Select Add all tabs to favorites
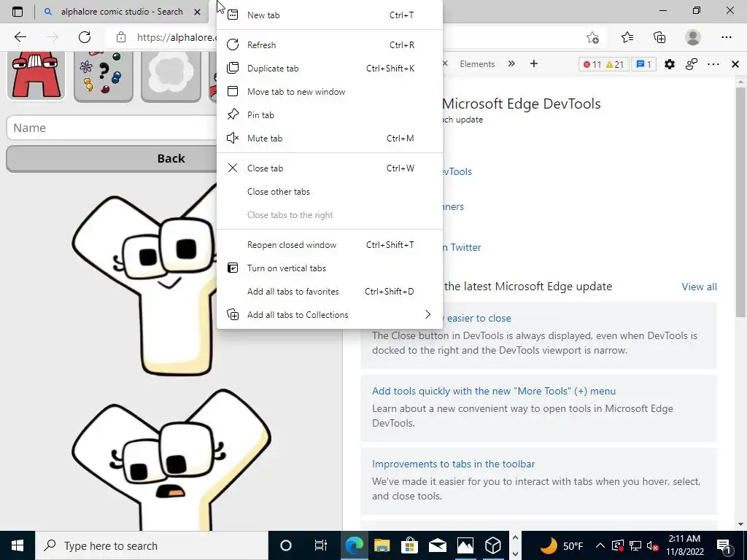Image resolution: width=747 pixels, height=560 pixels. (x=330, y=292)
